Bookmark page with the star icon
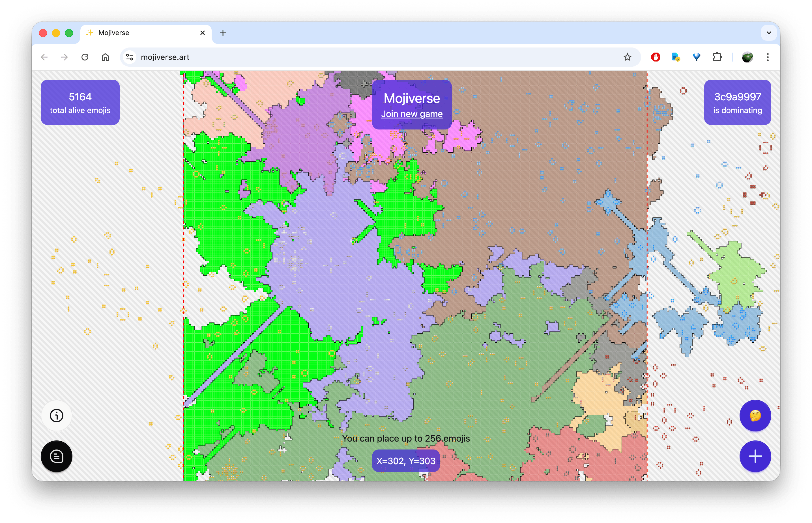The height and width of the screenshot is (523, 812). [x=627, y=57]
